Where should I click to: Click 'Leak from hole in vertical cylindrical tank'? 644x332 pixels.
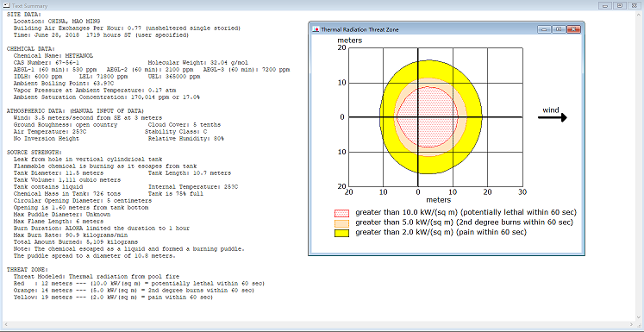coord(87,160)
